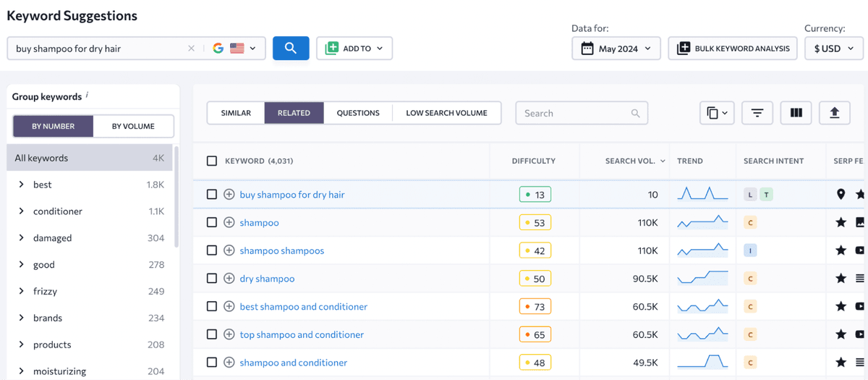Open 'buy shampoo for dry hair' keyword link
Viewport: 868px width, 380px height.
[x=292, y=195]
